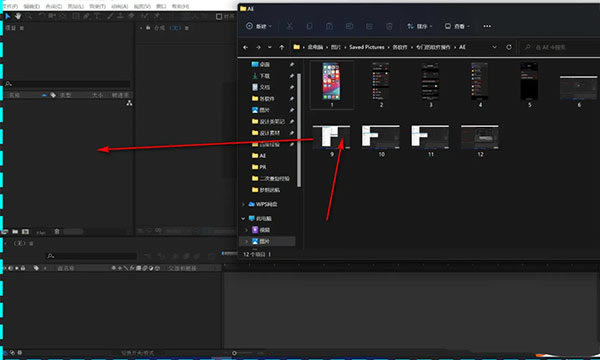Unpin 下载 using its pin icon in Explorer sidebar
Viewport: 600px width, 360px height.
[x=292, y=76]
